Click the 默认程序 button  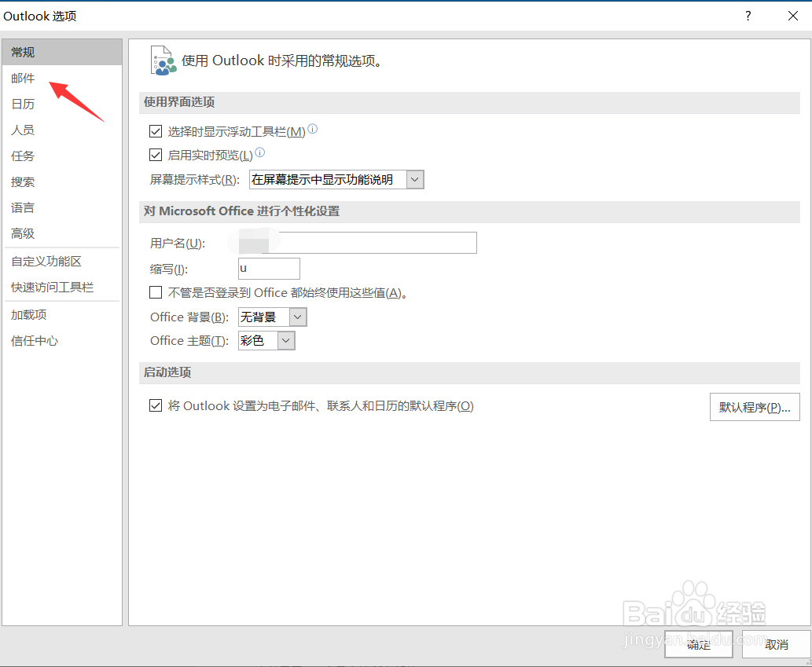click(x=754, y=406)
